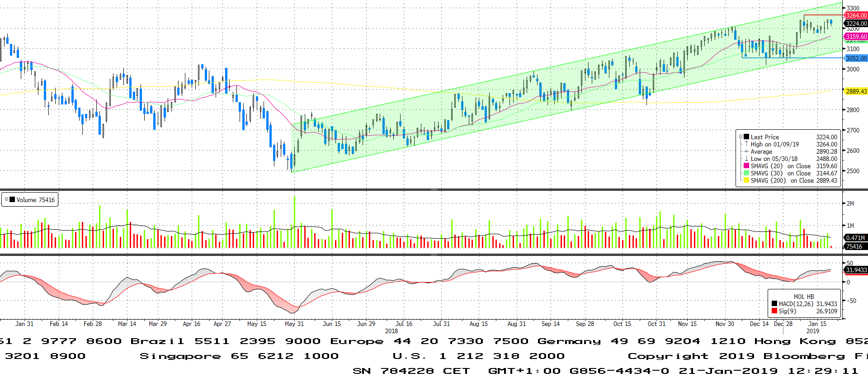The height and width of the screenshot is (387, 868).
Task: Click the 2700 price axis tick label
Action: coord(853,130)
